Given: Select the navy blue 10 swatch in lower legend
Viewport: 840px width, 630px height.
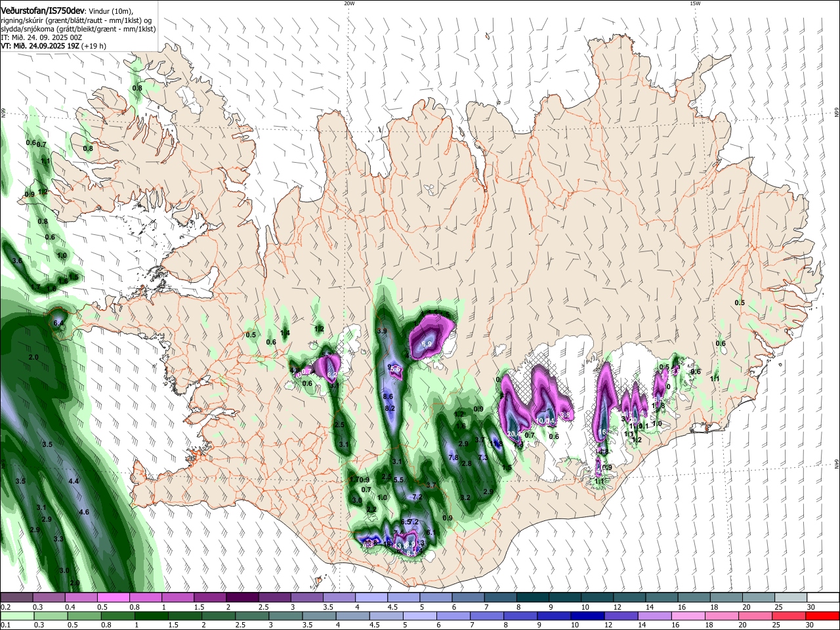Looking at the screenshot, I should 587,616.
